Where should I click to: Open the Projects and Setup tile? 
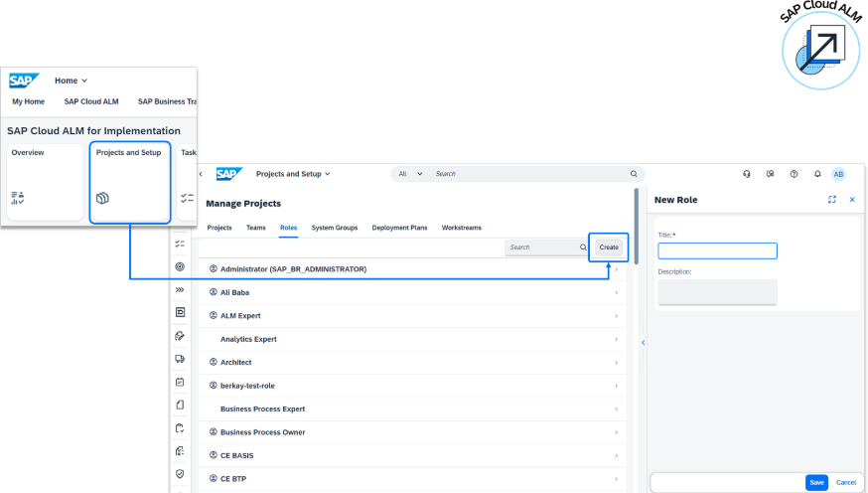[128, 181]
